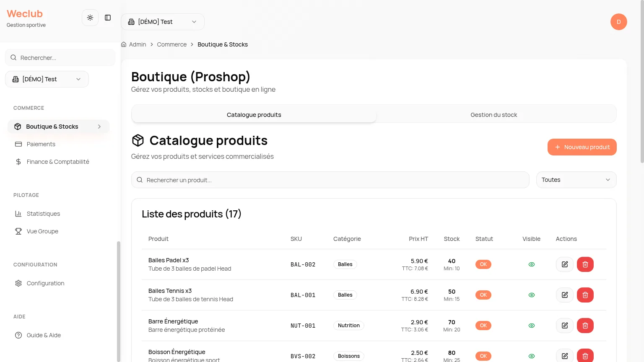Delete the Balles Padel x3 product
The height and width of the screenshot is (362, 644).
(585, 264)
